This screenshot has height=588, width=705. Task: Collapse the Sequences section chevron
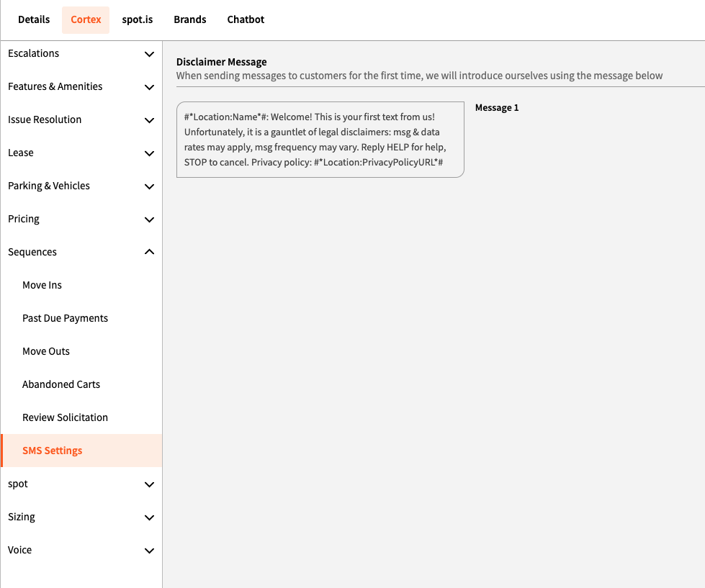149,252
